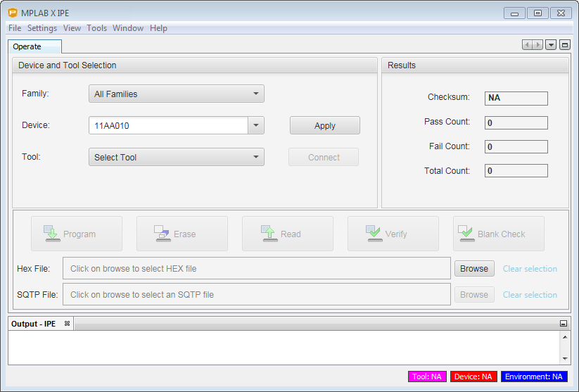
Task: Click the Erase button icon
Action: coord(162,234)
